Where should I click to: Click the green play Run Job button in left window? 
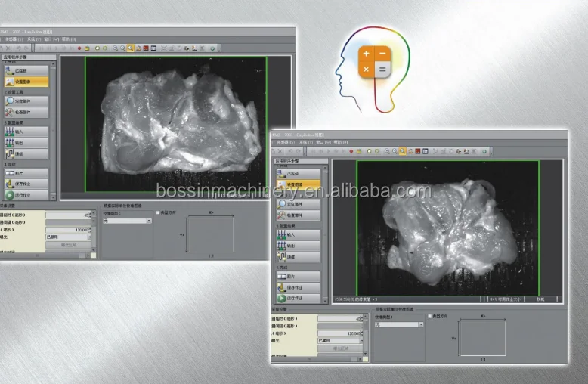point(25,195)
